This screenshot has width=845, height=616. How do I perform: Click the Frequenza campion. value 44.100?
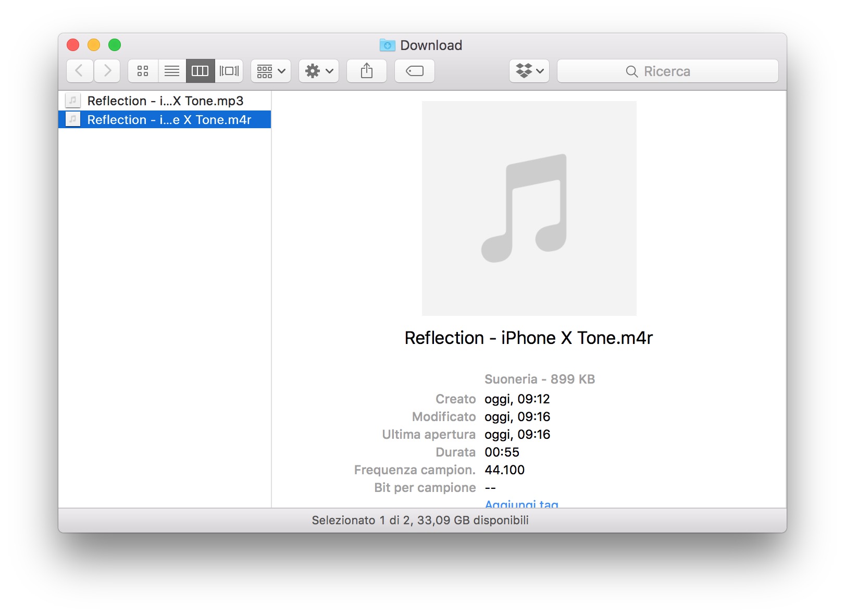pyautogui.click(x=505, y=470)
